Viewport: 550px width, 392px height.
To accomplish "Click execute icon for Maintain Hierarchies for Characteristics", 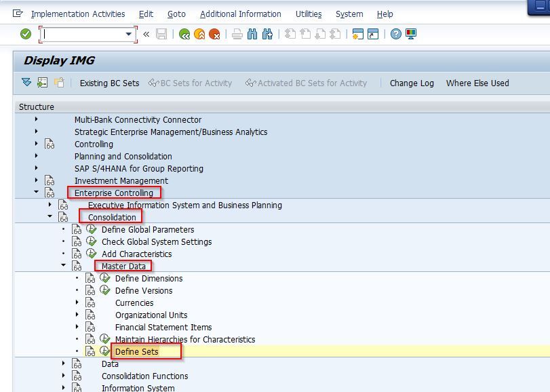I will 105,339.
